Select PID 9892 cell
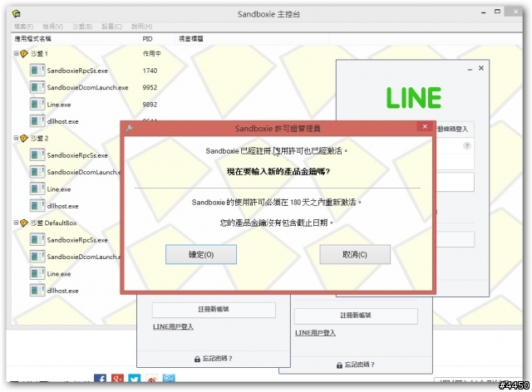This screenshot has height=392, width=532. tap(150, 105)
